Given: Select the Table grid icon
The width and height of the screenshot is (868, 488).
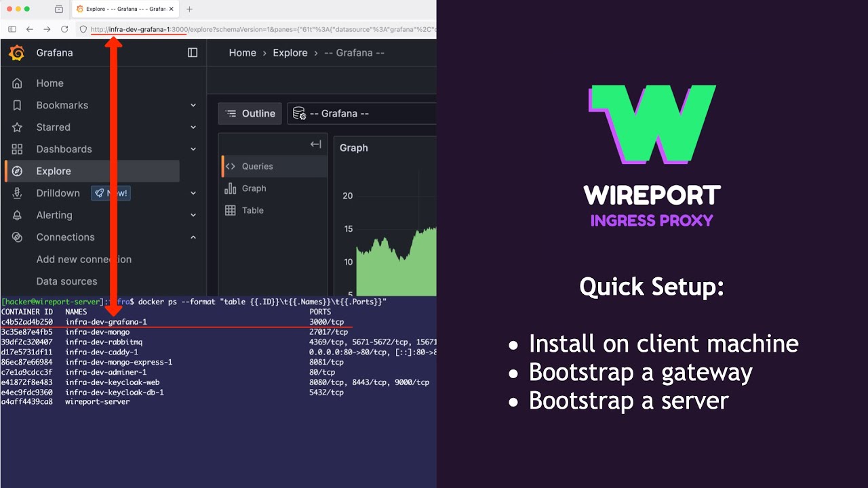Looking at the screenshot, I should pyautogui.click(x=231, y=210).
